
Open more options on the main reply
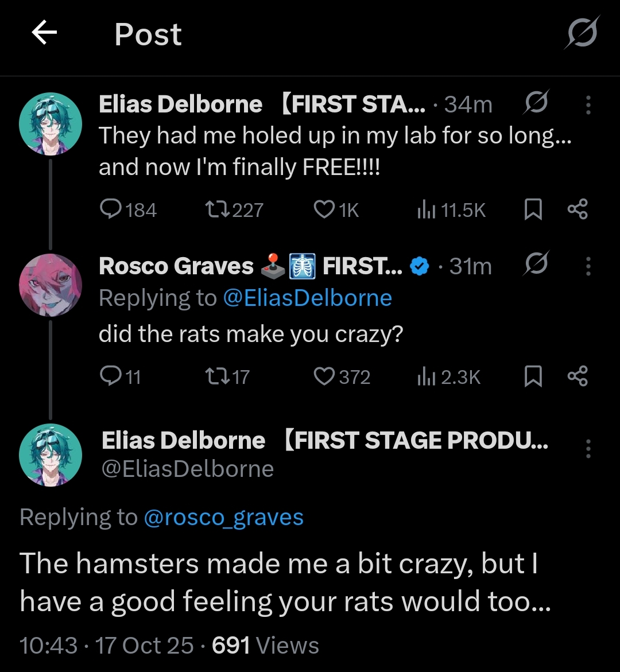point(588,449)
